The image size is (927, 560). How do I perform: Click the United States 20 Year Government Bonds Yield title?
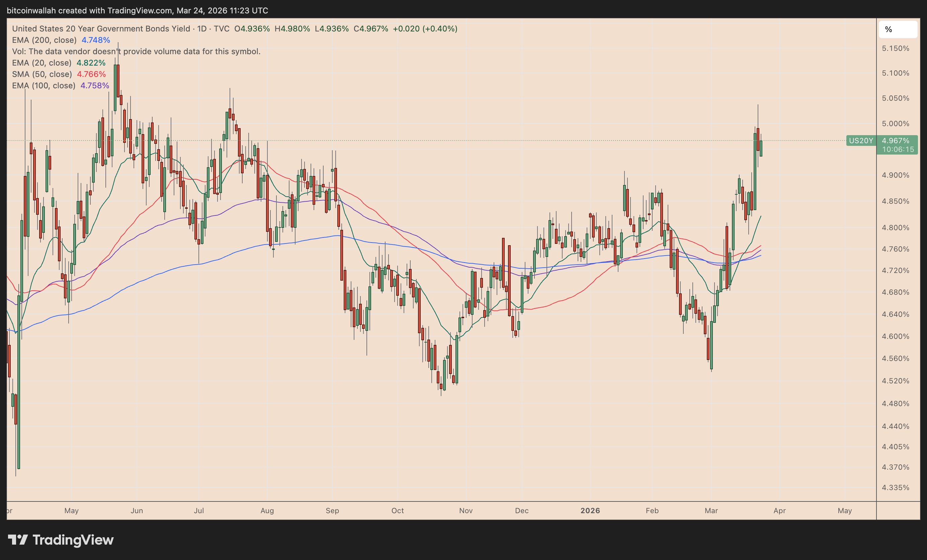pos(101,28)
